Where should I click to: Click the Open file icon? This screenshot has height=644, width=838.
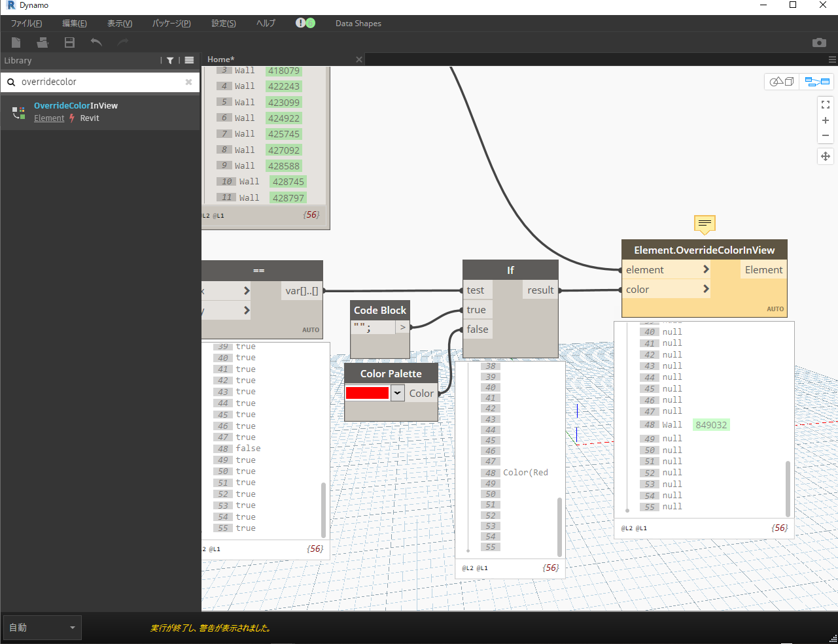coord(43,42)
